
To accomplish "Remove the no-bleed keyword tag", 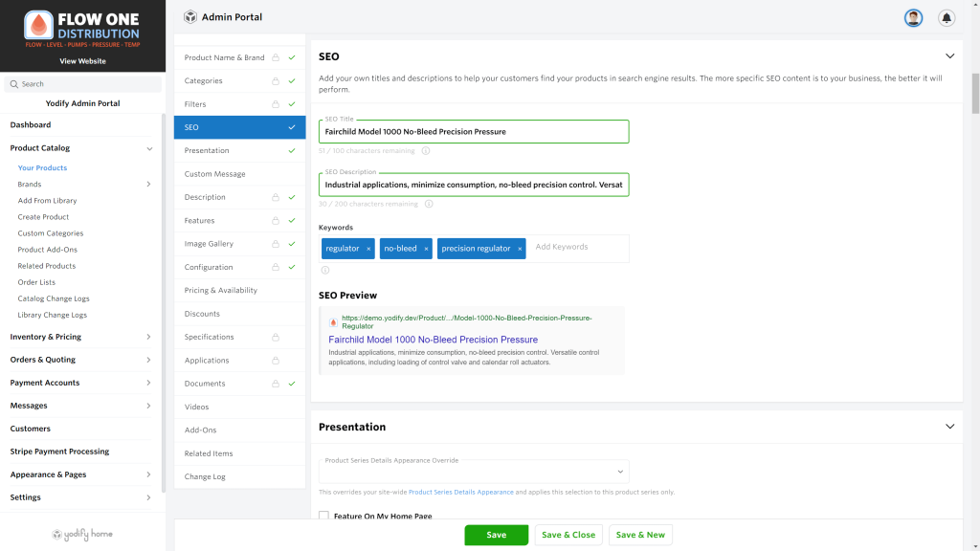I will [x=425, y=248].
